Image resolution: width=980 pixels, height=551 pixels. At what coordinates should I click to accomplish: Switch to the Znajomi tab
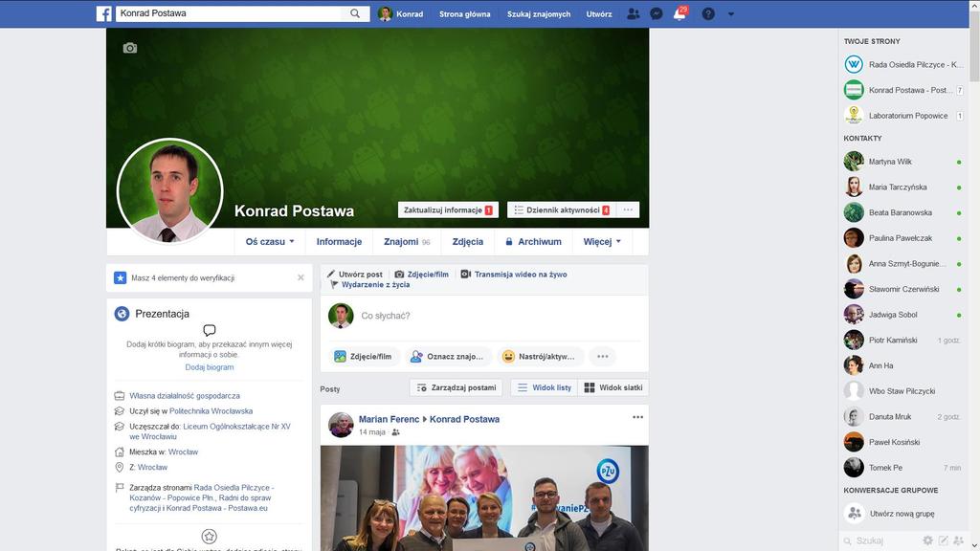407,242
